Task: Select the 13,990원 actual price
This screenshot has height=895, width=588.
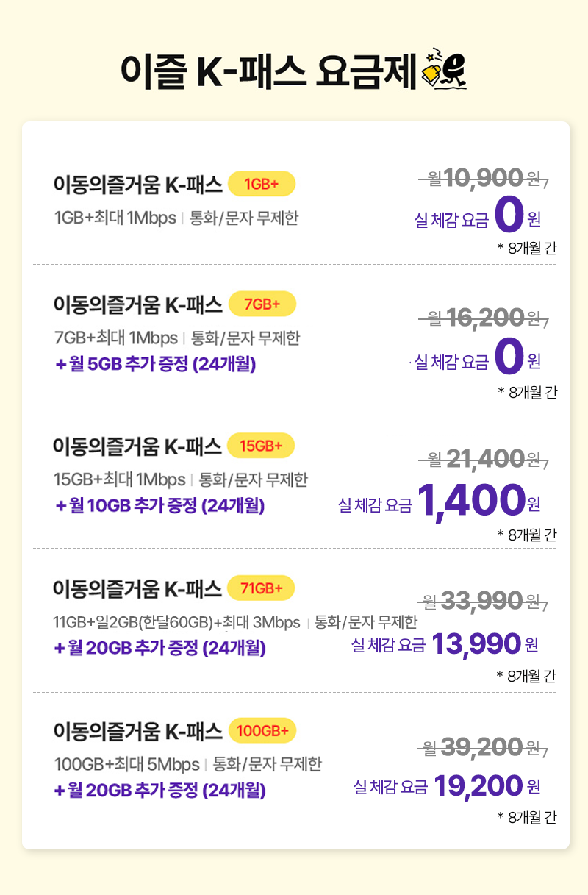Action: point(484,644)
